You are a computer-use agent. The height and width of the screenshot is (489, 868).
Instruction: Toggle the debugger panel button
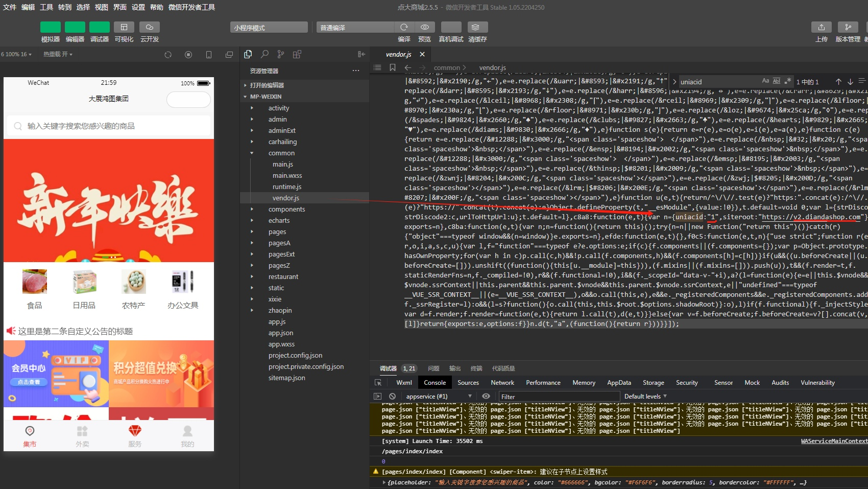tap(99, 27)
